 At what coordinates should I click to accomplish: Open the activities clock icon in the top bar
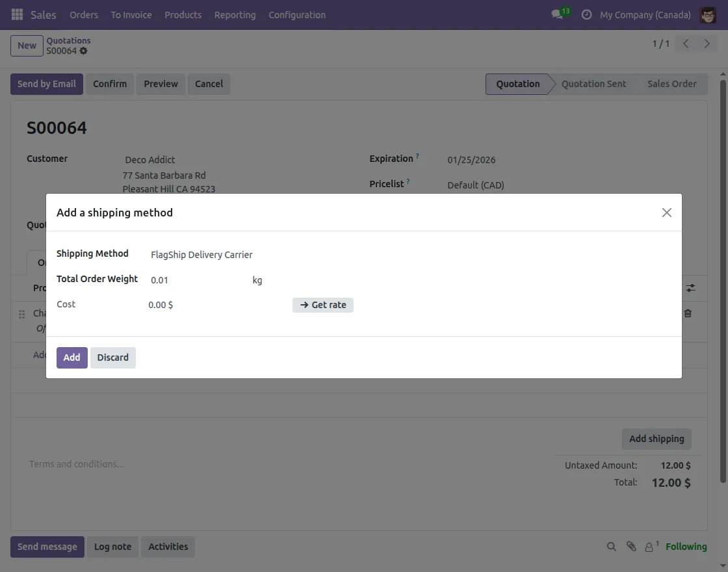tap(588, 14)
